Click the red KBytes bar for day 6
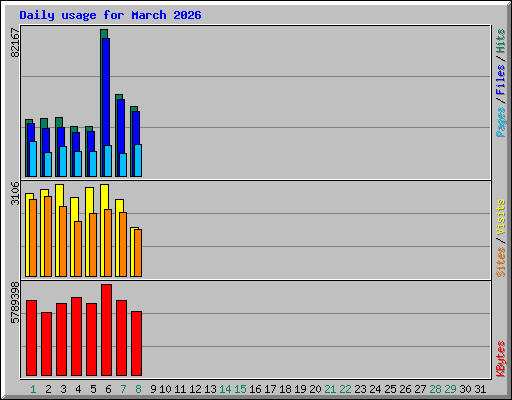The image size is (512, 400). coord(106,330)
